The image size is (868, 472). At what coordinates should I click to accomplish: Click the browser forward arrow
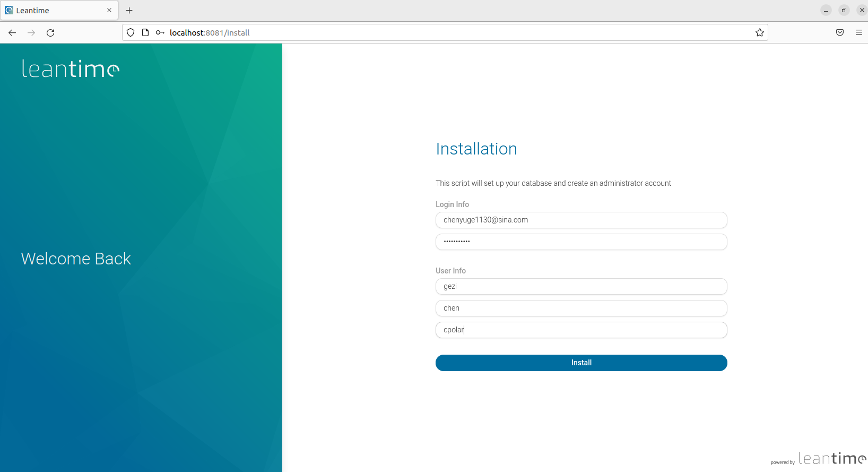click(x=31, y=32)
